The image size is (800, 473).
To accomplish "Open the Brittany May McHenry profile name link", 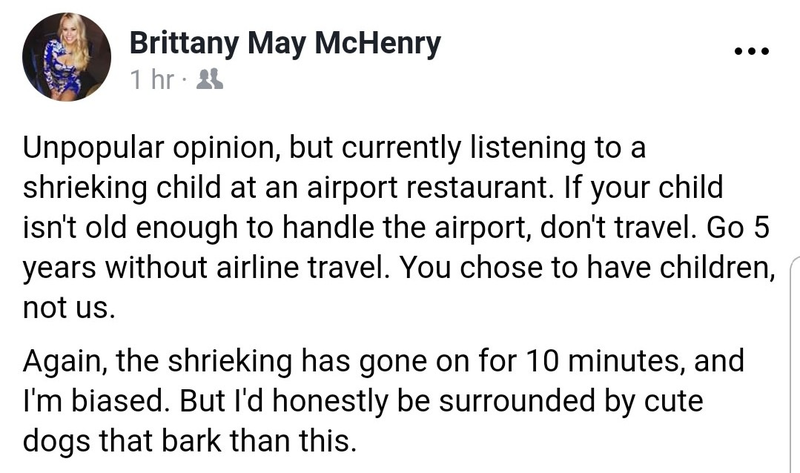I will click(x=285, y=43).
